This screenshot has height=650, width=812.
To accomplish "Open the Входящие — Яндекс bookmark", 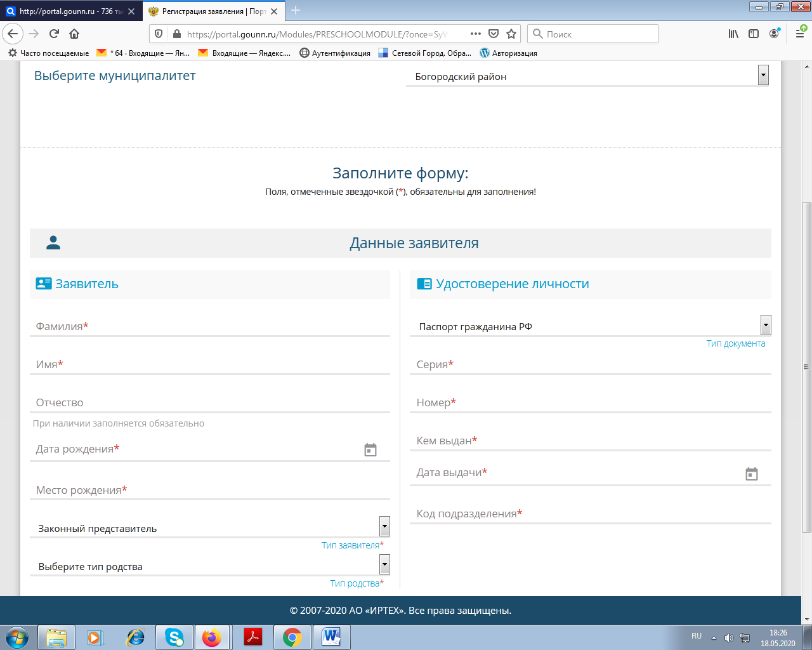I will [244, 53].
